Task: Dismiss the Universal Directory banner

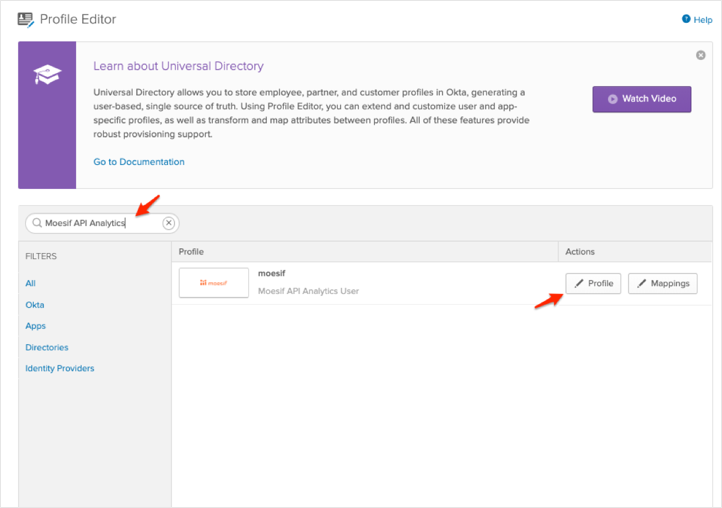Action: coord(700,56)
